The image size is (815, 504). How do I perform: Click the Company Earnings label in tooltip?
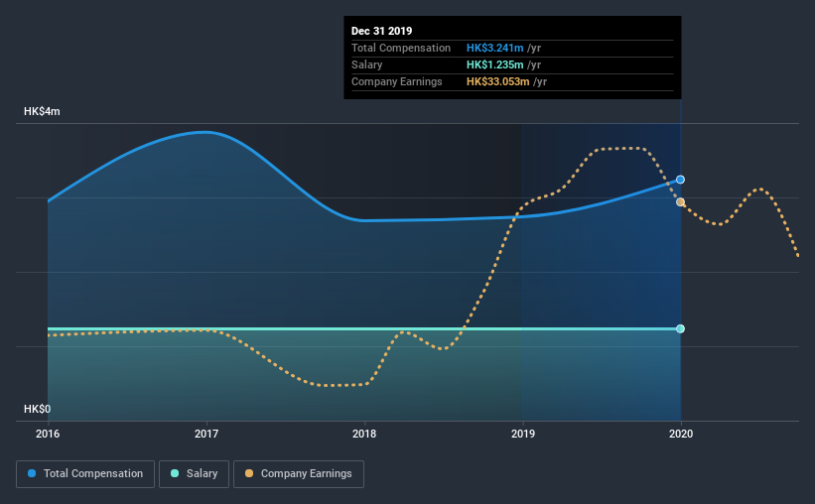click(397, 81)
